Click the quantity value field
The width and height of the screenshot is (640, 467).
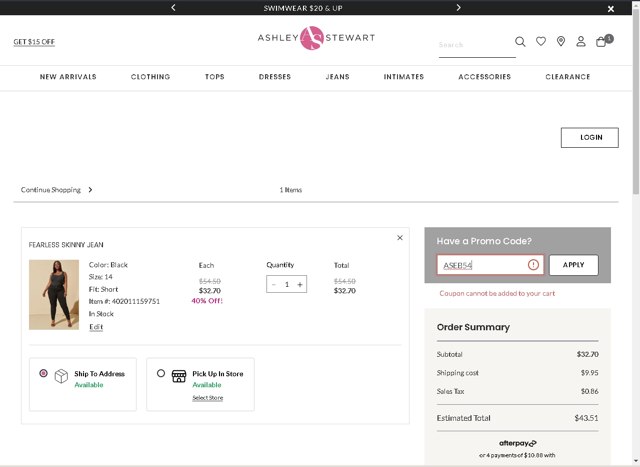pos(287,285)
